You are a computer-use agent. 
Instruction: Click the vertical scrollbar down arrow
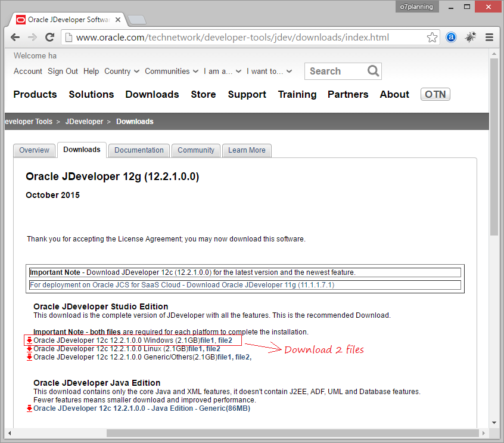click(494, 423)
